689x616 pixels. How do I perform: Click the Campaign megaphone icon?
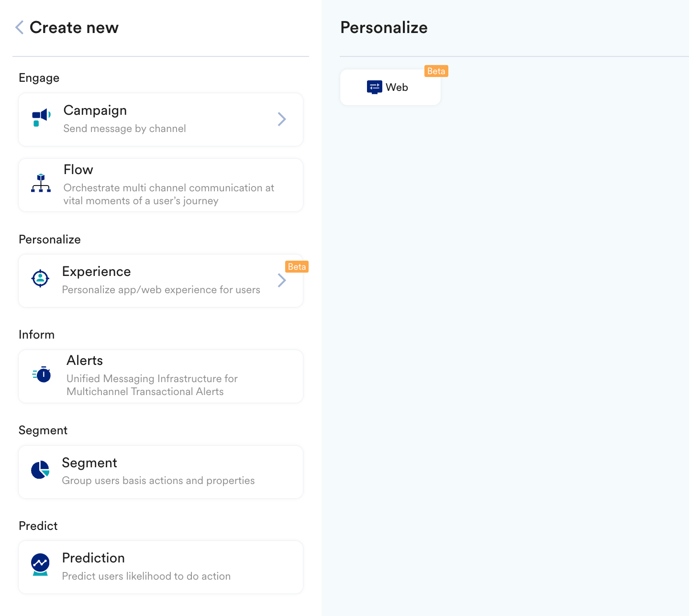point(41,118)
